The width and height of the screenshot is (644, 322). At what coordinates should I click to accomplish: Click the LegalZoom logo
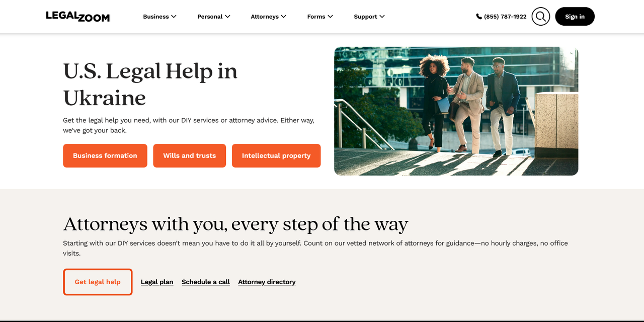(x=77, y=17)
